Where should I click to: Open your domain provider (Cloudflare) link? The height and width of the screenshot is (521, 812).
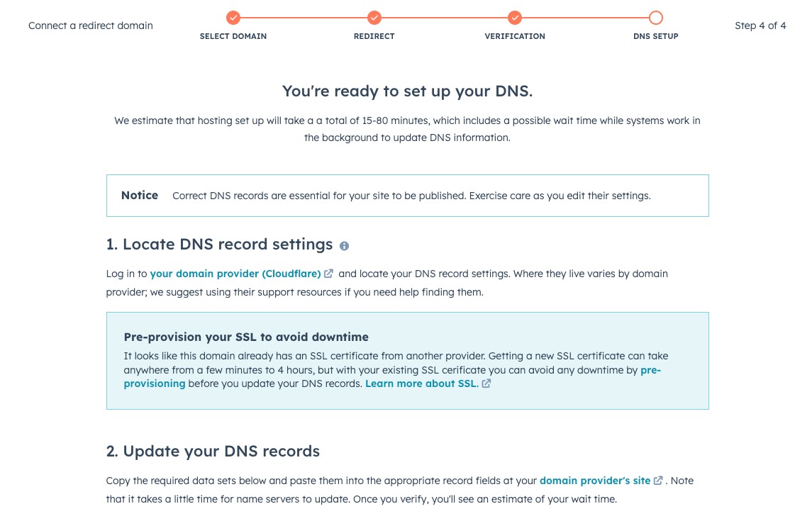pos(235,274)
